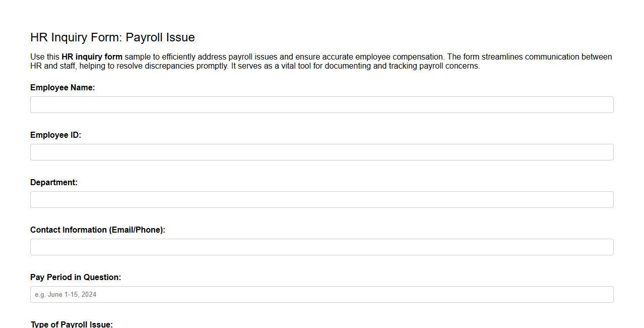Viewport: 644px width, 328px height.
Task: Click the bold 'HR inquiry form' text
Action: [92, 57]
